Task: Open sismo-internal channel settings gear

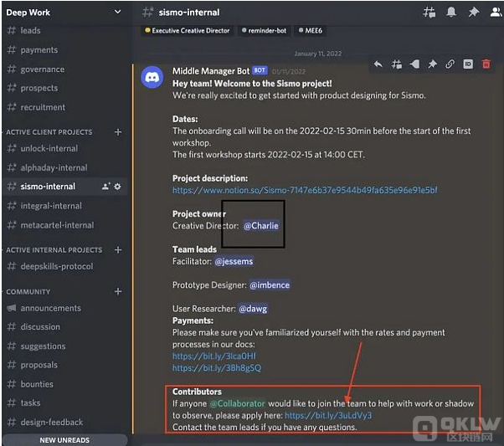Action: [118, 187]
